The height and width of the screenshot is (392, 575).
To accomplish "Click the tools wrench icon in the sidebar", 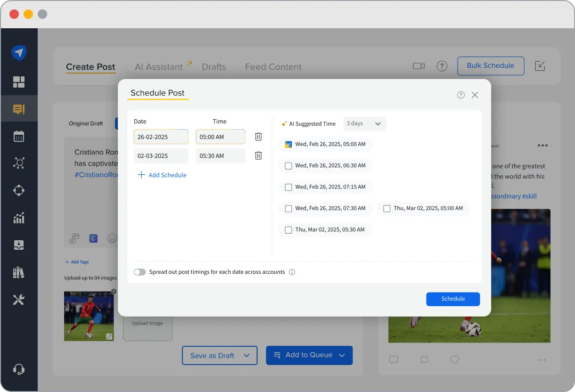I will [x=19, y=299].
